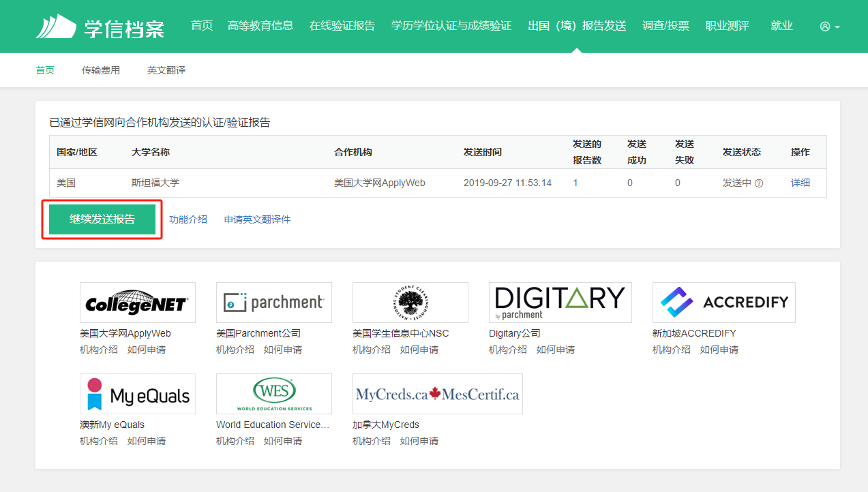Click the 发送状态 column header
The width and height of the screenshot is (868, 492).
742,152
